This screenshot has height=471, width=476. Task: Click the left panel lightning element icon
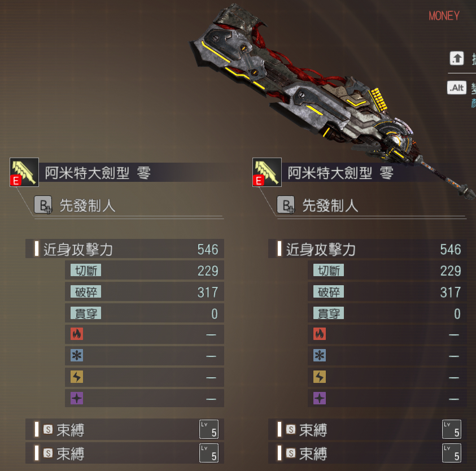coord(77,377)
